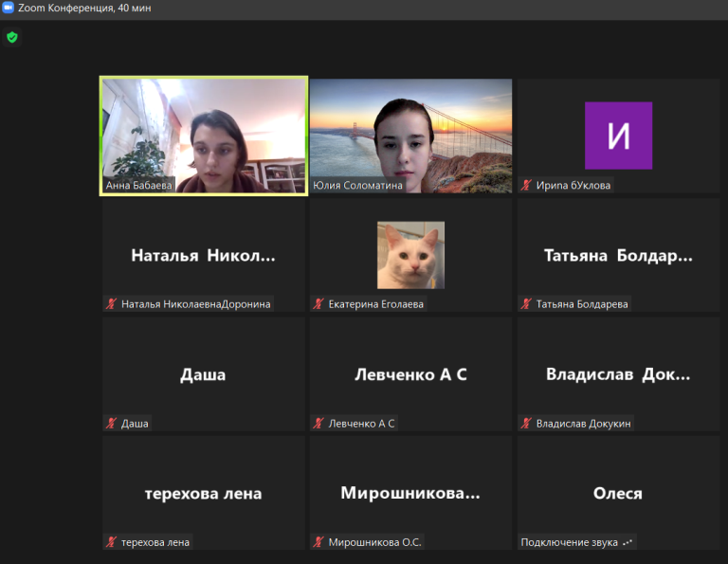This screenshot has height=564, width=728.
Task: Click the white cat profile picture
Action: tap(410, 254)
